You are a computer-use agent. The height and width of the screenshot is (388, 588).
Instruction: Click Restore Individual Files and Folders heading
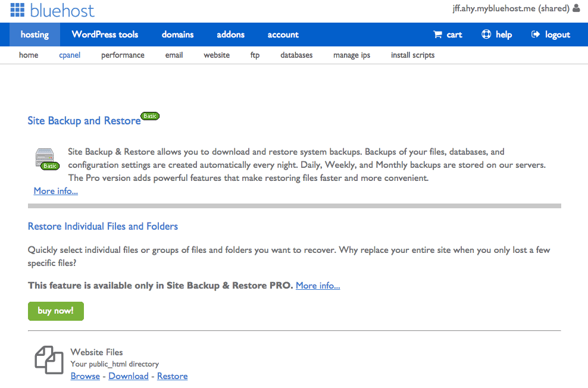point(103,226)
